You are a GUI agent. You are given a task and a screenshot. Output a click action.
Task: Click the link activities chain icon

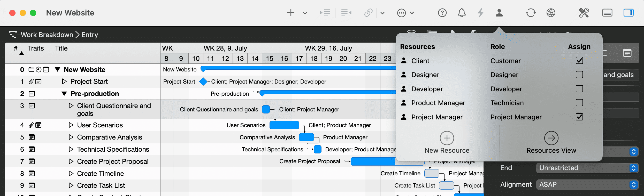click(368, 13)
